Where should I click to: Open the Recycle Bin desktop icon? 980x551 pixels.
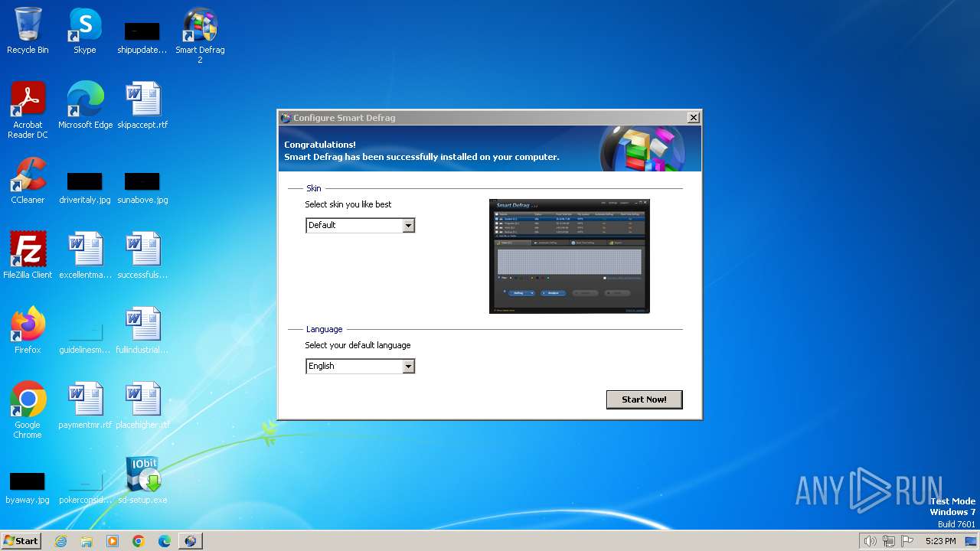pyautogui.click(x=28, y=31)
